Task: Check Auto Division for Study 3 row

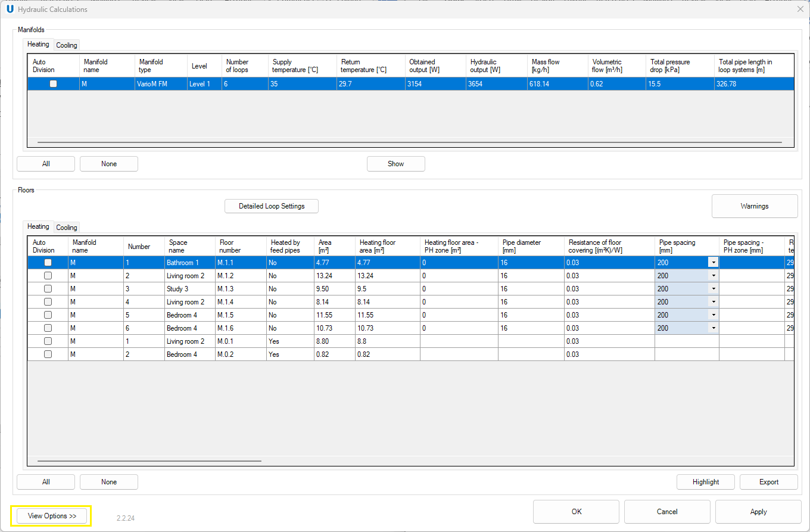Action: (x=48, y=288)
